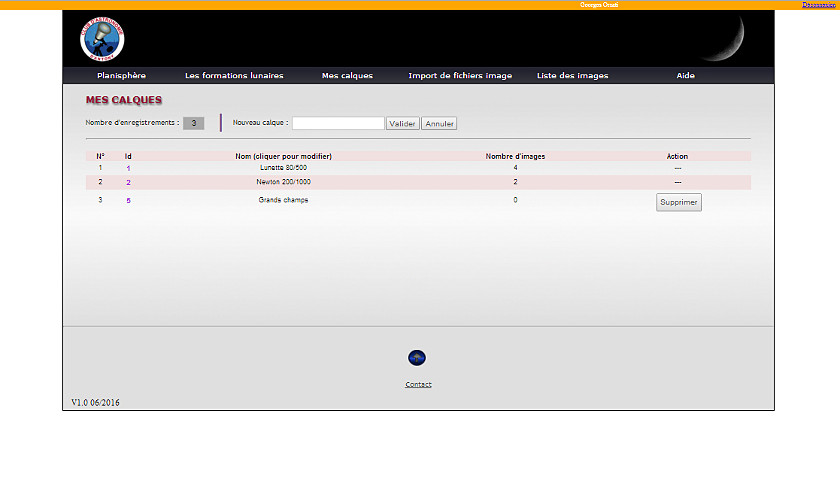Click the Nouveau calque text field
This screenshot has width=840, height=489.
coord(338,123)
